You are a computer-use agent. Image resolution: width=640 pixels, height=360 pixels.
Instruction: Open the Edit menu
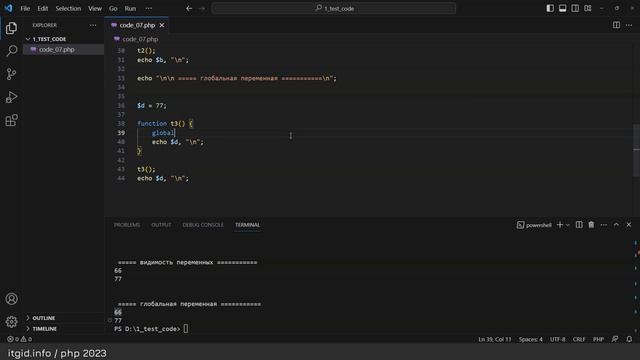[x=42, y=8]
